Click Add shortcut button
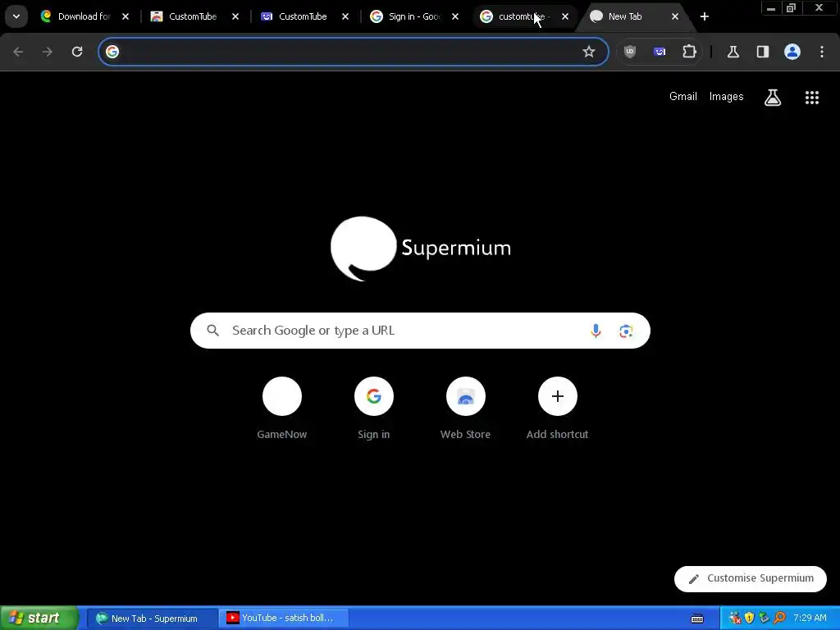 click(x=558, y=409)
